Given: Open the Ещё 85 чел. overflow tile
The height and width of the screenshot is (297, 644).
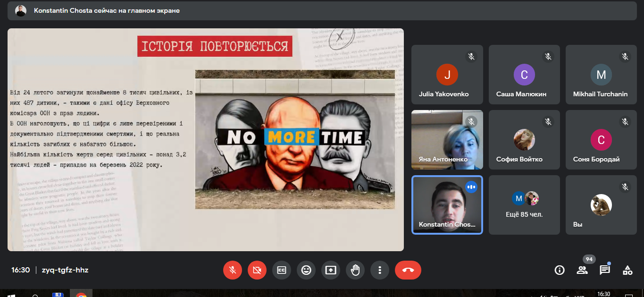Looking at the screenshot, I should pyautogui.click(x=524, y=205).
